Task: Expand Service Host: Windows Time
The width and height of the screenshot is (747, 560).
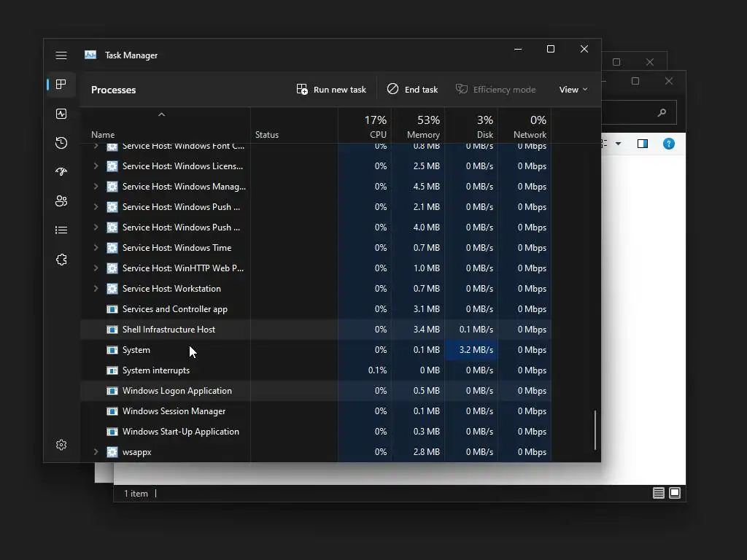Action: pyautogui.click(x=96, y=248)
